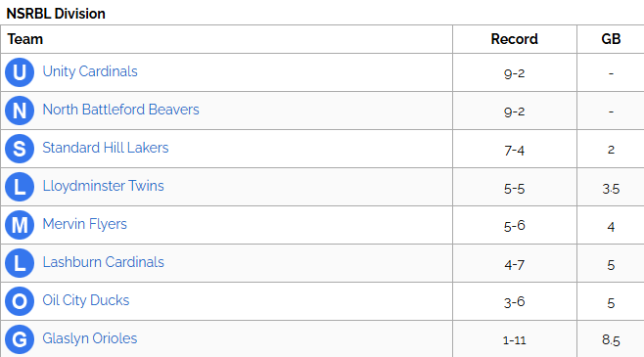
Task: Click the North Battleford Beavers 'N' icon
Action: point(20,111)
